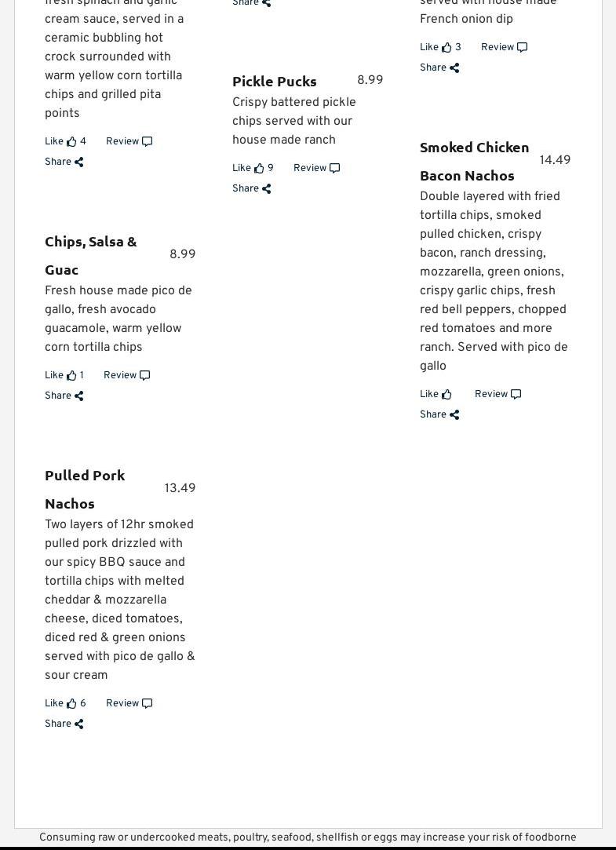The width and height of the screenshot is (616, 850).
Task: Click share icon under Pickle Pucks
Action: pos(266,189)
